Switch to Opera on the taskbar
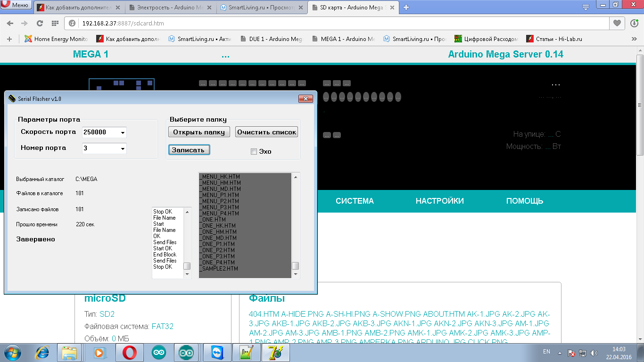This screenshot has height=362, width=644. (130, 352)
